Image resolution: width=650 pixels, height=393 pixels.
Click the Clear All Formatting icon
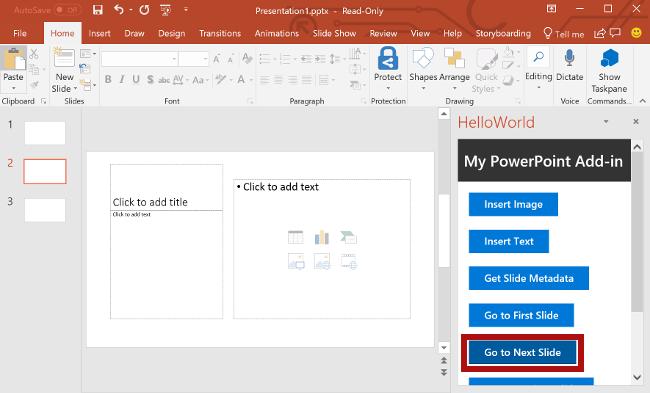247,58
